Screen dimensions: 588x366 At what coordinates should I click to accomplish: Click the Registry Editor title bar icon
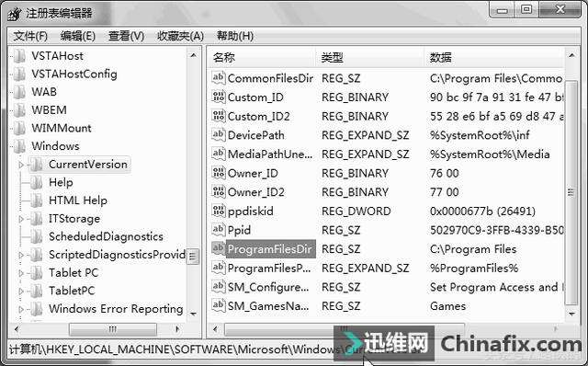pos(15,14)
